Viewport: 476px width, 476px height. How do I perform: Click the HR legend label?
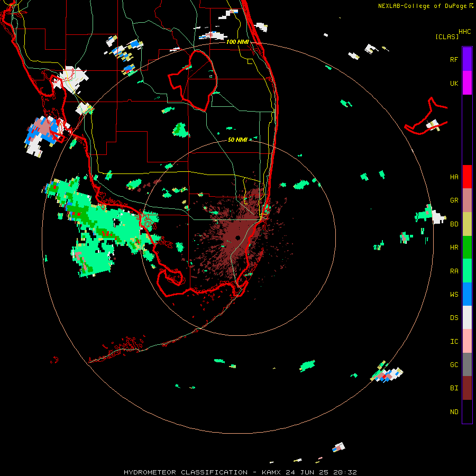454,248
